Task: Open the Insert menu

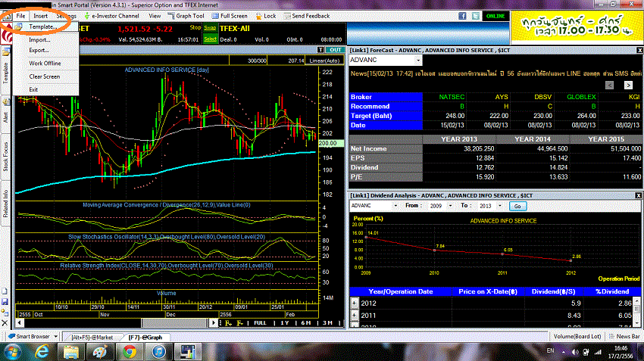Action: coord(40,16)
